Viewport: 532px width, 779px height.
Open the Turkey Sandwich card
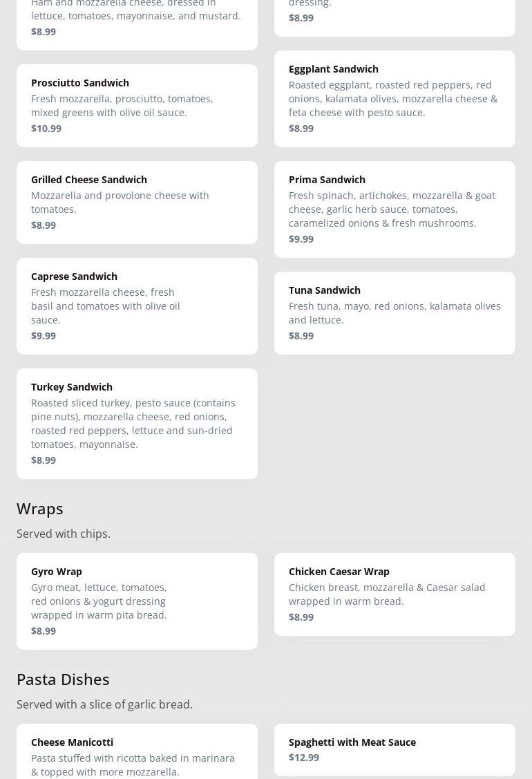coord(137,423)
